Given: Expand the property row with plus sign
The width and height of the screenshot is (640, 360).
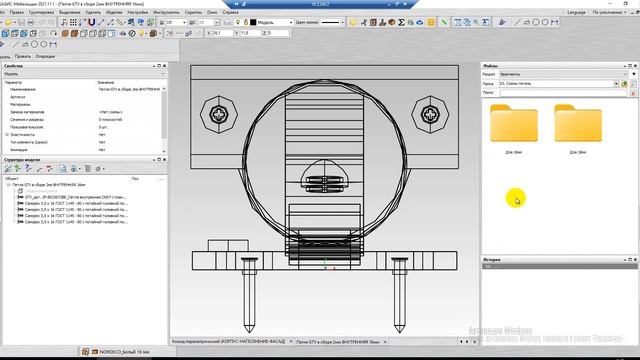Looking at the screenshot, I should tap(7, 135).
